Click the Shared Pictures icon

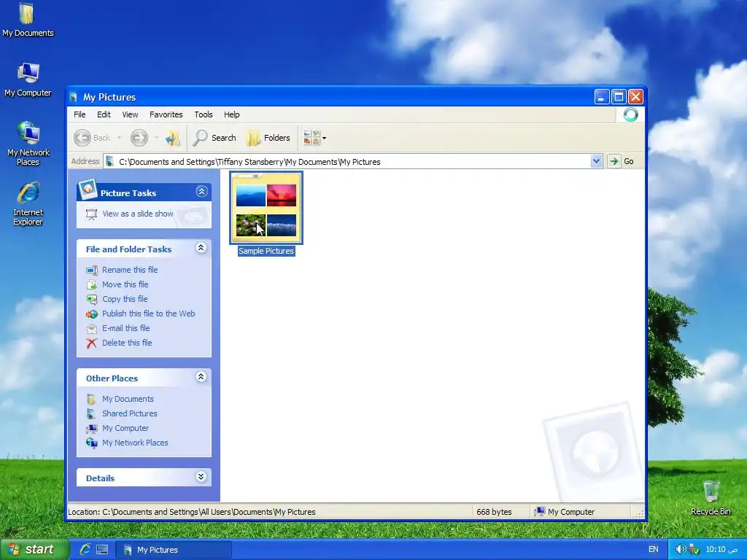pos(91,414)
